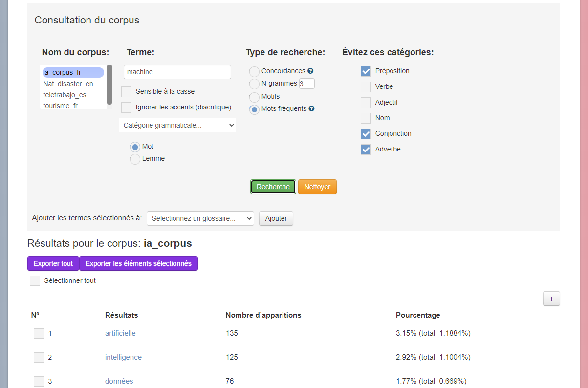Click the N-grammes number field
Image resolution: width=588 pixels, height=388 pixels.
(307, 84)
